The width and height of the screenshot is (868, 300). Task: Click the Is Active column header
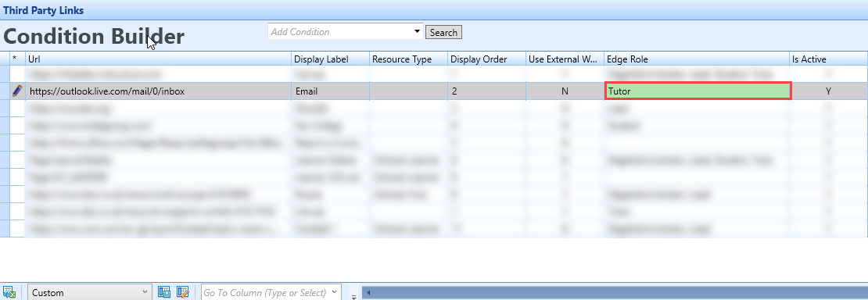click(828, 59)
